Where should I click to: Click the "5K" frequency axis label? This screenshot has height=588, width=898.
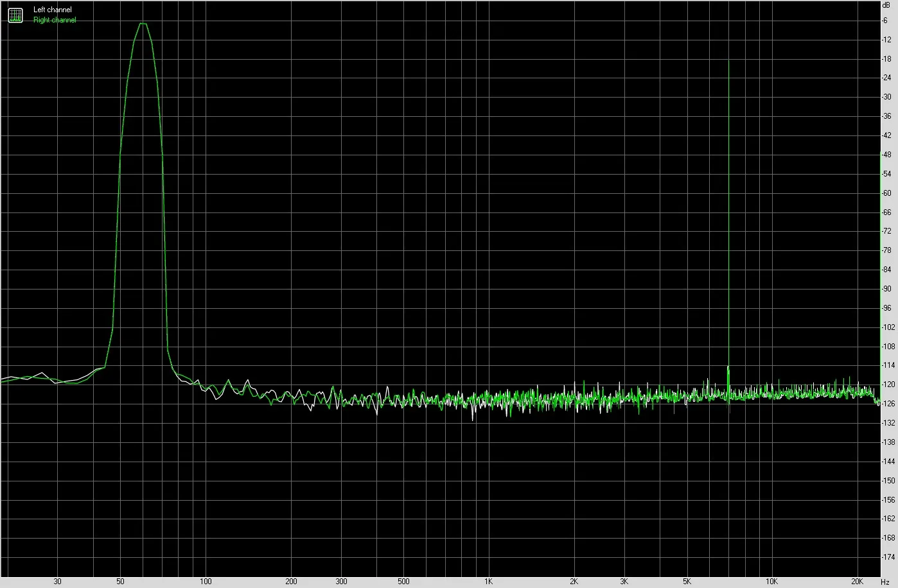687,582
